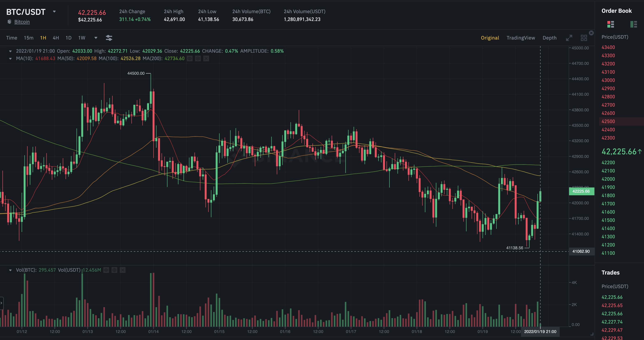Toggle MA indicator visibility eye

pyautogui.click(x=190, y=58)
